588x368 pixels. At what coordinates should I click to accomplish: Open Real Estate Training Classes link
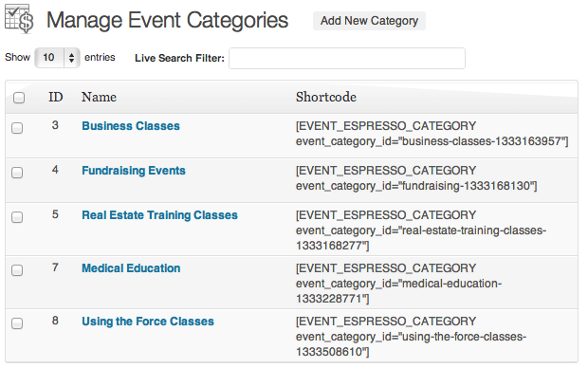tap(159, 215)
